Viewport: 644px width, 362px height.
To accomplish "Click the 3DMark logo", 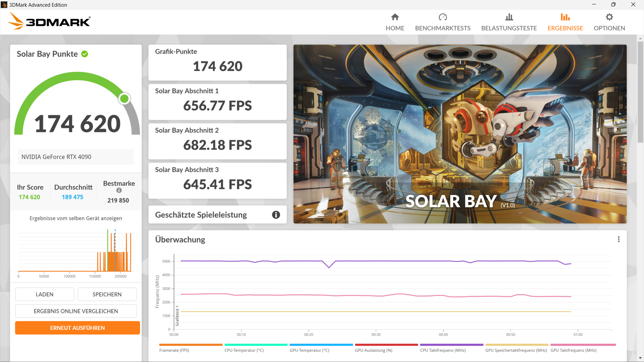I will [49, 21].
